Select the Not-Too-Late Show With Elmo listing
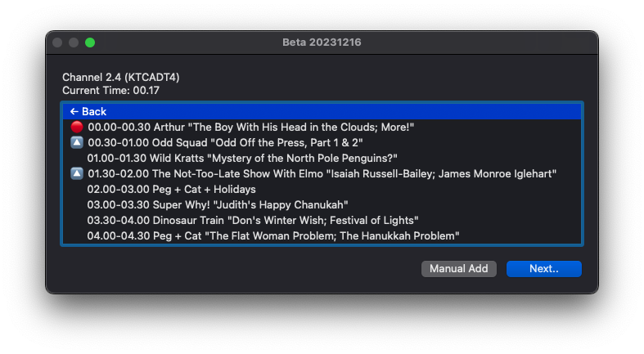 [x=322, y=174]
